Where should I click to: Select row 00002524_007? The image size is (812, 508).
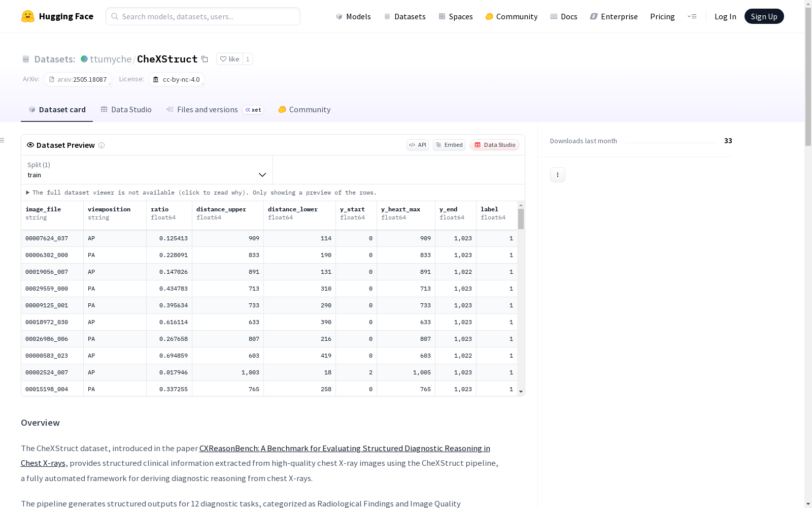tap(269, 372)
